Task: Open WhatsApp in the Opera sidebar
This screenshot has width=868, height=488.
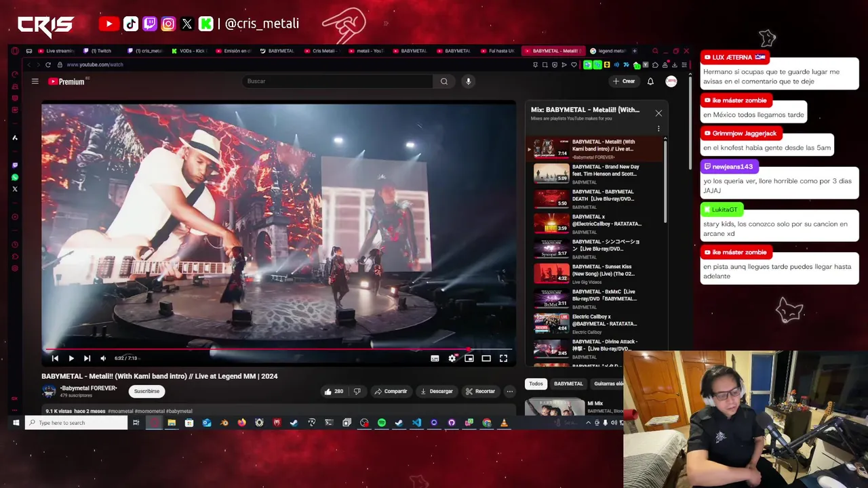Action: click(x=15, y=177)
